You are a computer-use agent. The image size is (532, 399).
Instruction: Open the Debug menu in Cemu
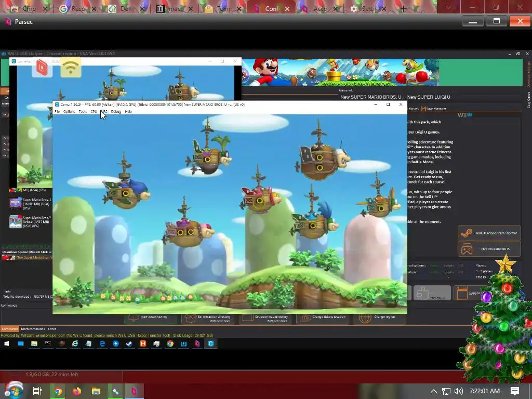coord(116,111)
